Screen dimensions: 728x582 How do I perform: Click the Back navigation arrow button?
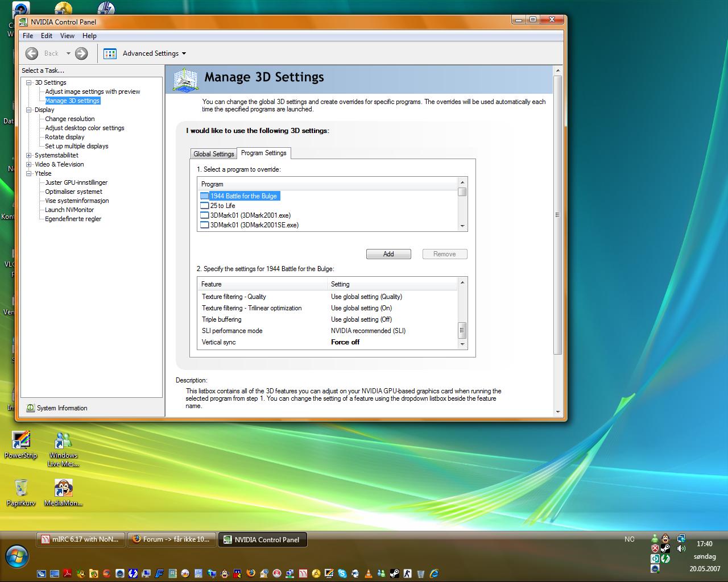pos(32,53)
